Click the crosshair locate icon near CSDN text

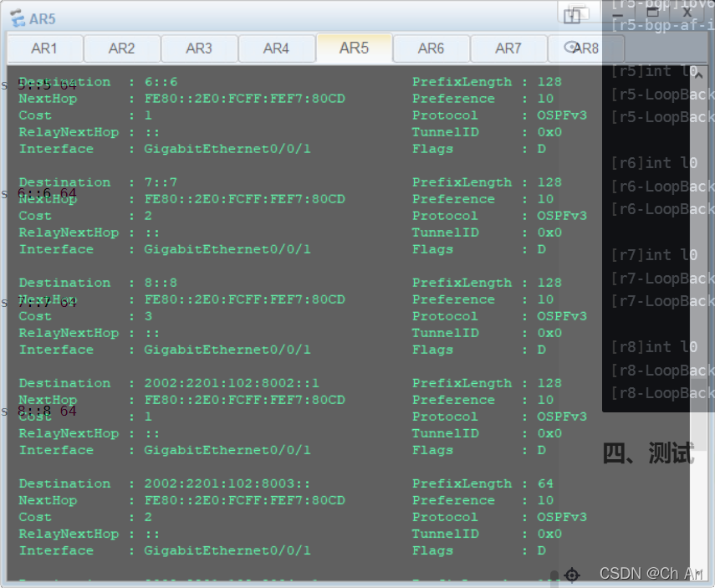click(572, 575)
